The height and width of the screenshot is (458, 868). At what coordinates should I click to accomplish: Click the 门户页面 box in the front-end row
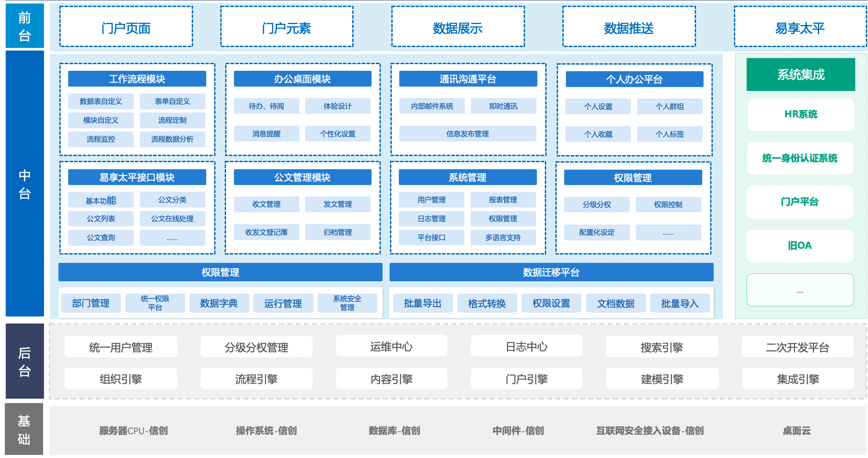(x=126, y=26)
